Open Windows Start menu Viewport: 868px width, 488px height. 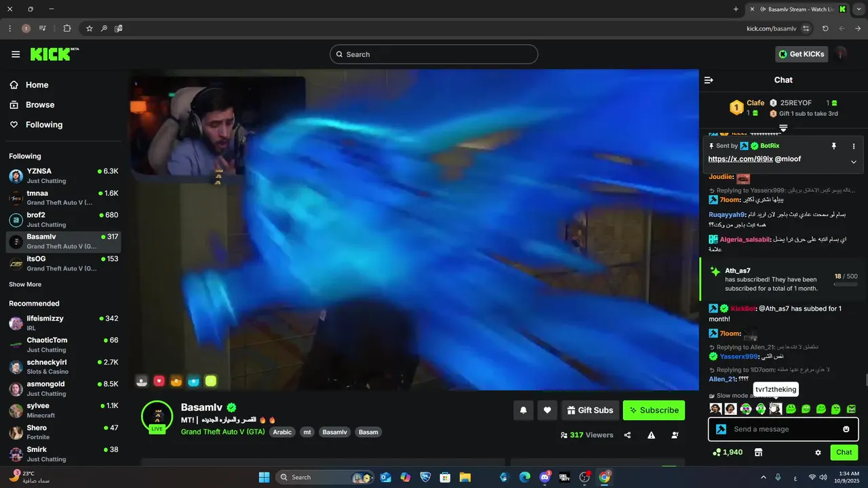[x=264, y=477]
